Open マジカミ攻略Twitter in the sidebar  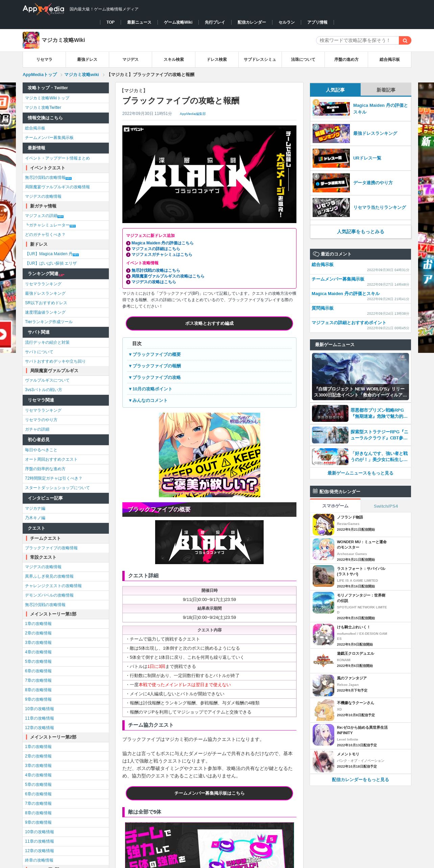[43, 107]
